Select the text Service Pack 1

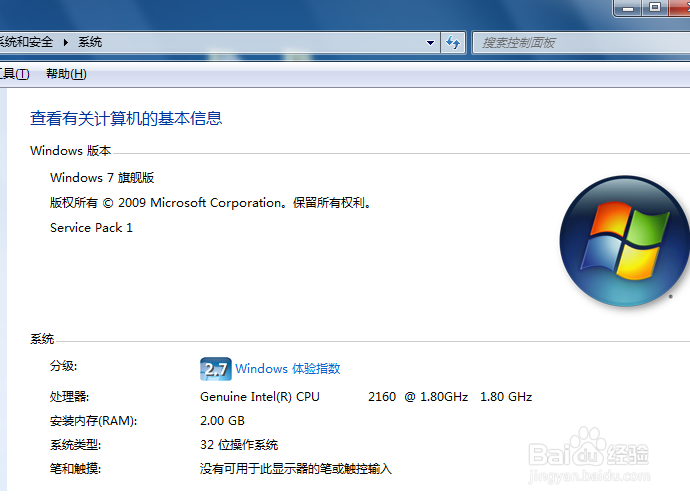tap(91, 228)
